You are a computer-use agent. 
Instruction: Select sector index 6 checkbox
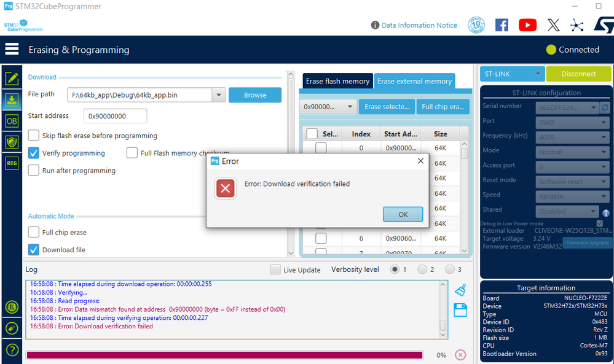(321, 238)
